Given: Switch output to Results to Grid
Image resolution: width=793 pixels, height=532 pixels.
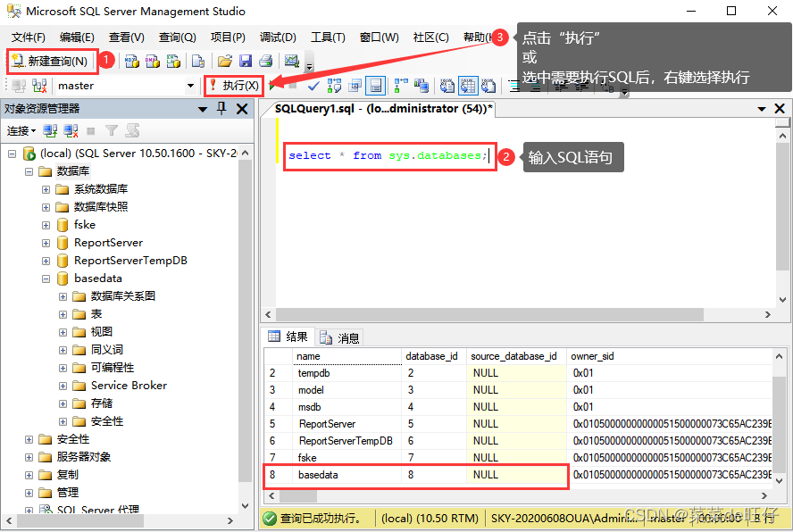Looking at the screenshot, I should [x=468, y=86].
